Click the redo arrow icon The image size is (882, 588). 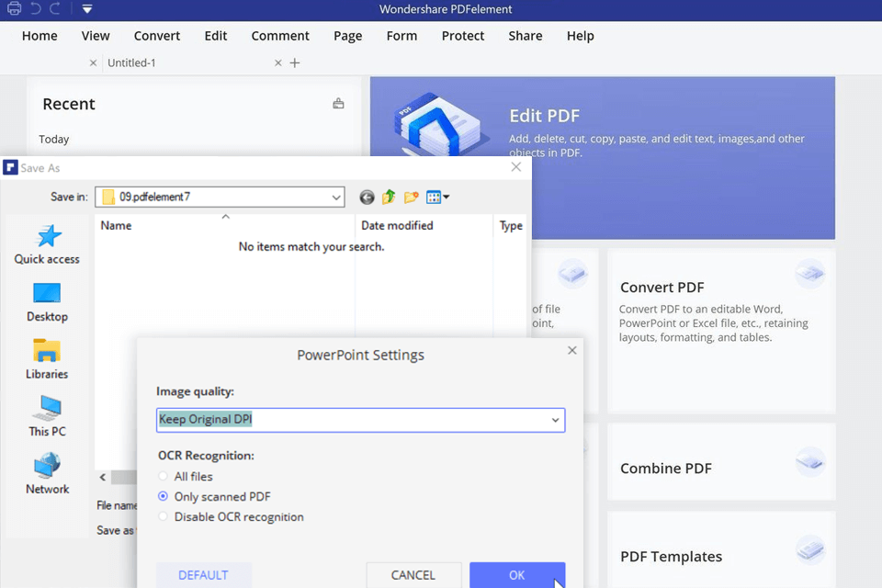pos(54,8)
